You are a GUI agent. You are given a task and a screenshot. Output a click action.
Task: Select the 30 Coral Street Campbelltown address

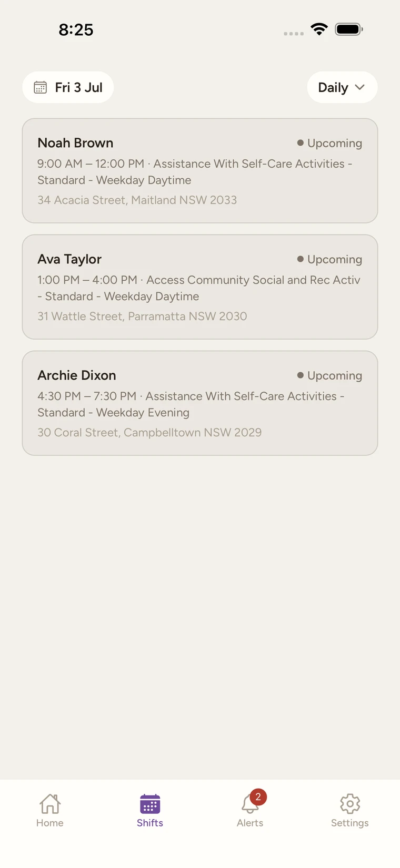click(x=149, y=432)
